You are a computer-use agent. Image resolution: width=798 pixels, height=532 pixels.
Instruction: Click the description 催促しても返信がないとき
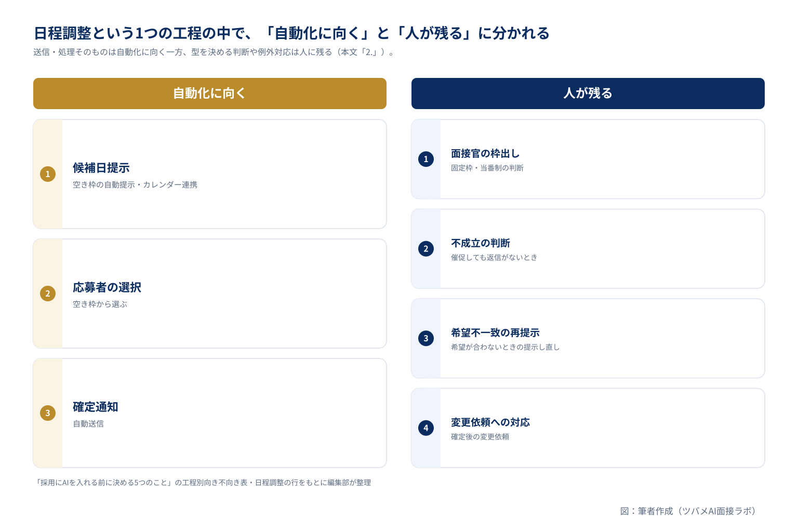coord(494,257)
